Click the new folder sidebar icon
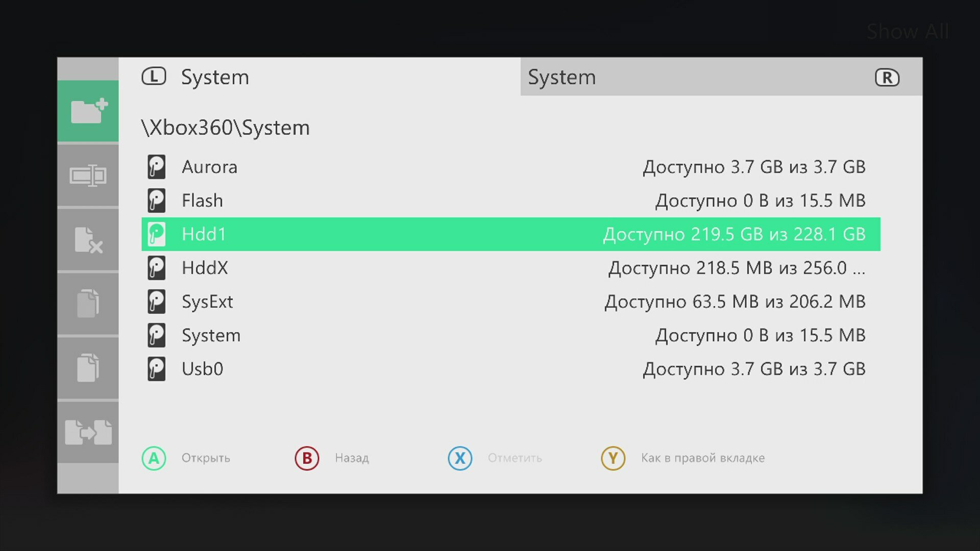This screenshot has height=551, width=980. [x=88, y=111]
